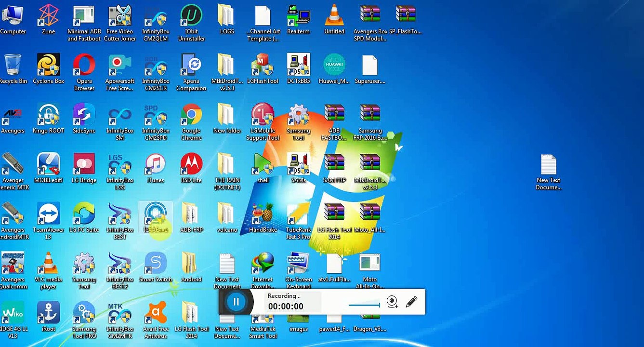Select the SP_FlashTool archive
This screenshot has width=644, height=347.
406,19
